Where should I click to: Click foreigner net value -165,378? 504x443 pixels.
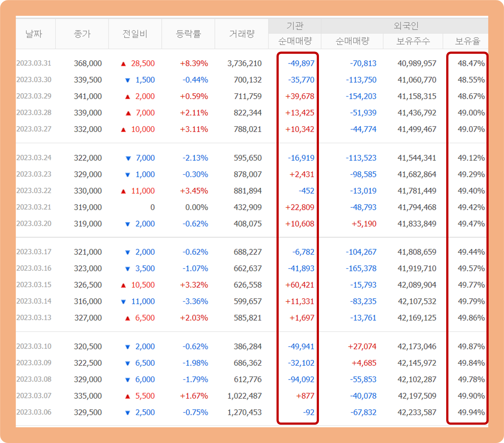click(361, 269)
